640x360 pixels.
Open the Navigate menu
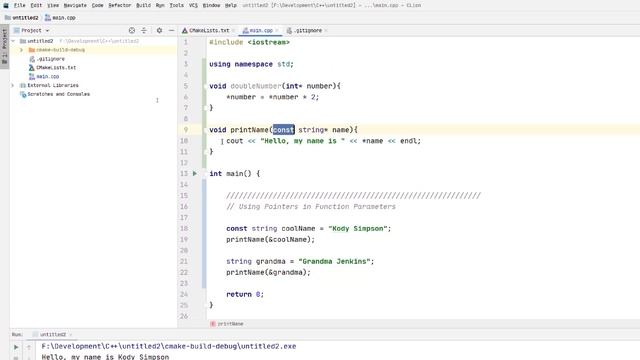tap(75, 5)
